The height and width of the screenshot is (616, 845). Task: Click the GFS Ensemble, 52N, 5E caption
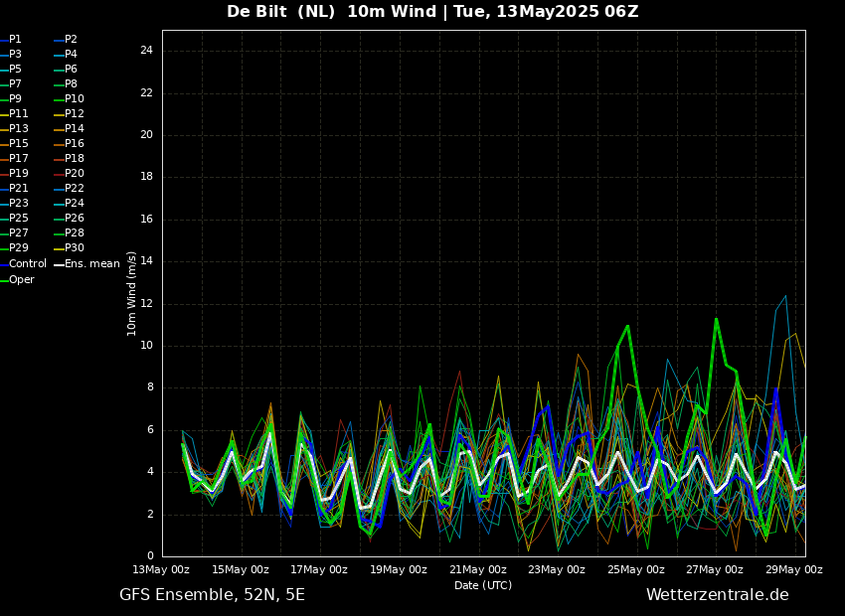[212, 595]
